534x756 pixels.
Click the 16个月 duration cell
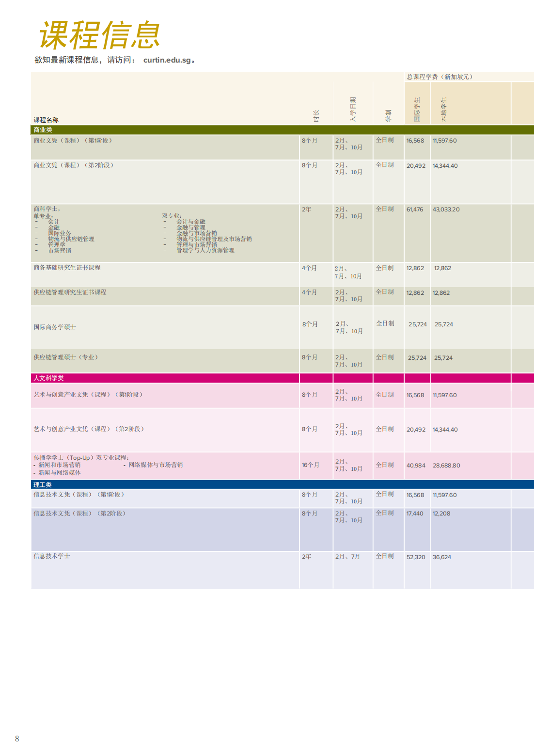pyautogui.click(x=311, y=465)
